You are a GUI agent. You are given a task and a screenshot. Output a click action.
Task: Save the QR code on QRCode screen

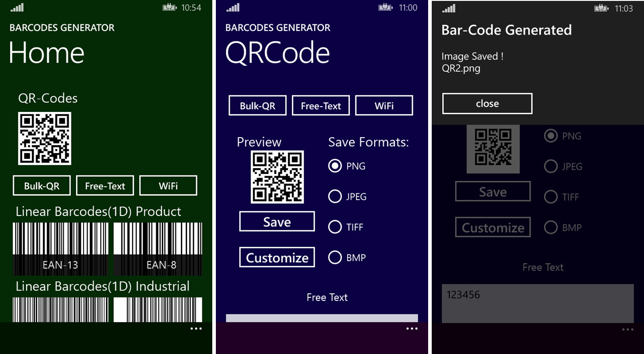277,222
